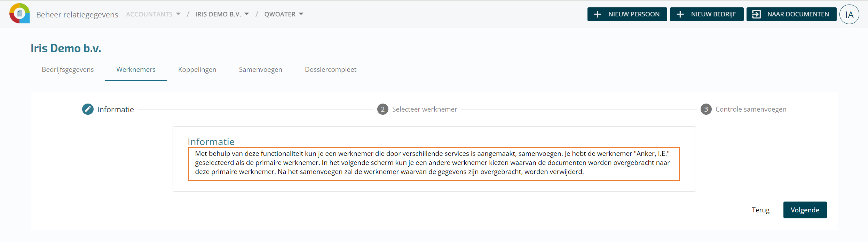The image size is (868, 242).
Task: Click the Informatie step label
Action: click(116, 109)
